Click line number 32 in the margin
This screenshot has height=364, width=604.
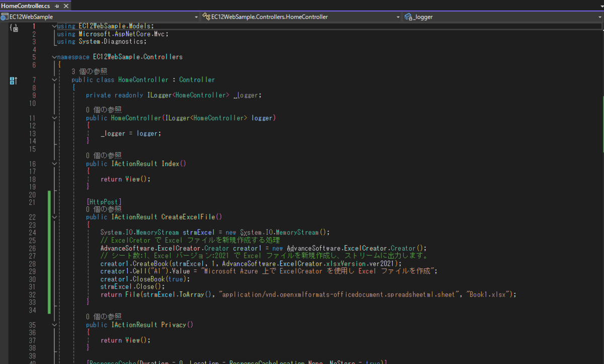tap(32, 294)
